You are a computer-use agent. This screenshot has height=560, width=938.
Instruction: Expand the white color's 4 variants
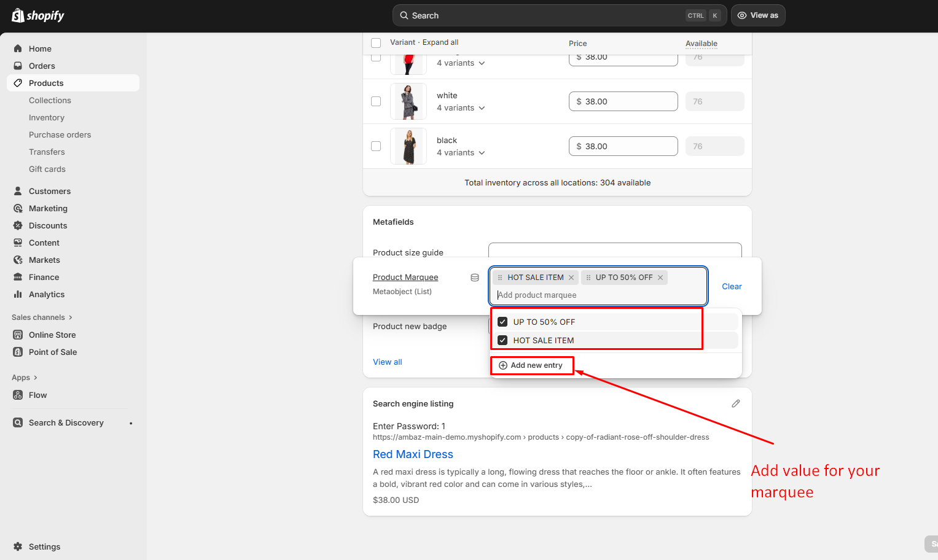pyautogui.click(x=461, y=108)
